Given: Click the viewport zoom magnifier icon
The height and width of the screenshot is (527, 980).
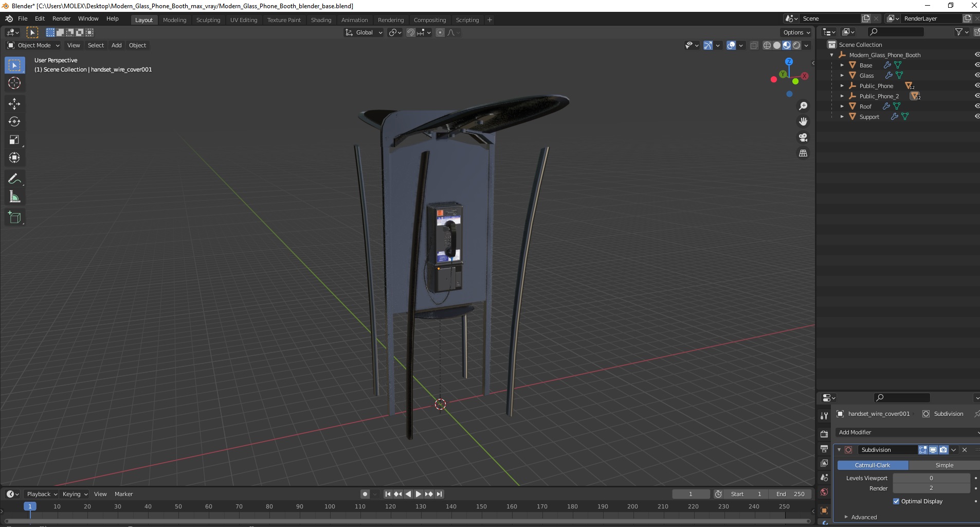Looking at the screenshot, I should pyautogui.click(x=803, y=106).
